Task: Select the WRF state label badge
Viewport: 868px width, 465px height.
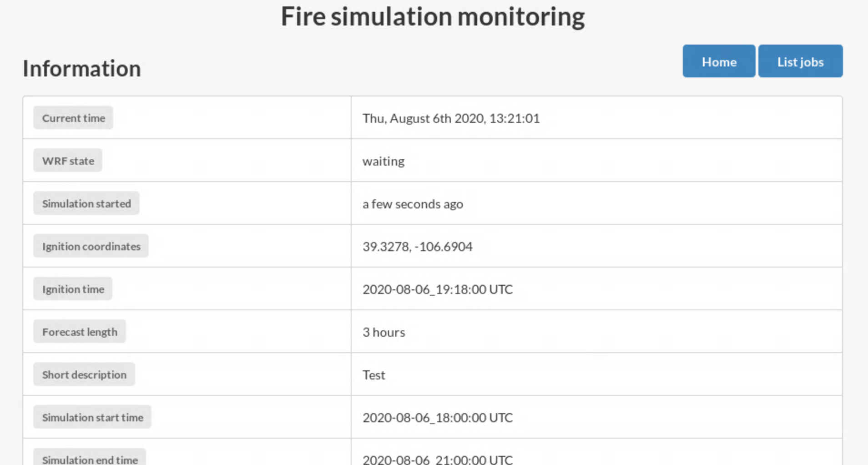Action: 68,161
